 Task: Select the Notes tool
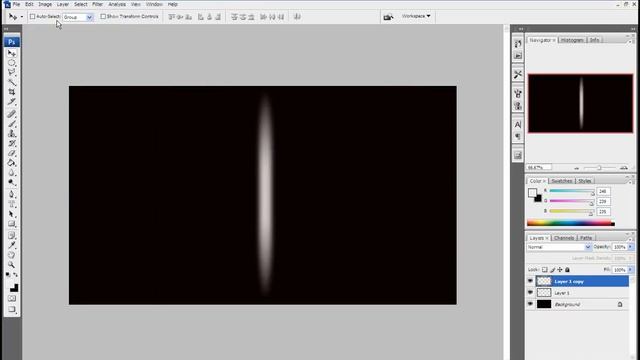(11, 236)
